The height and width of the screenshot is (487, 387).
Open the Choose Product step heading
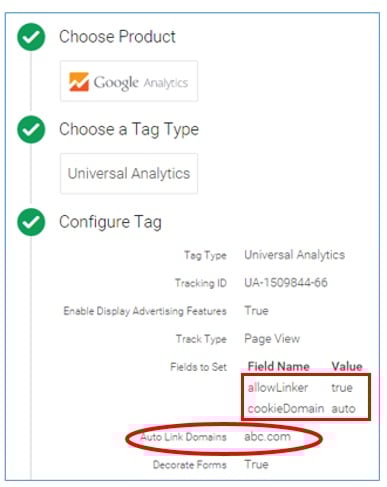point(117,36)
